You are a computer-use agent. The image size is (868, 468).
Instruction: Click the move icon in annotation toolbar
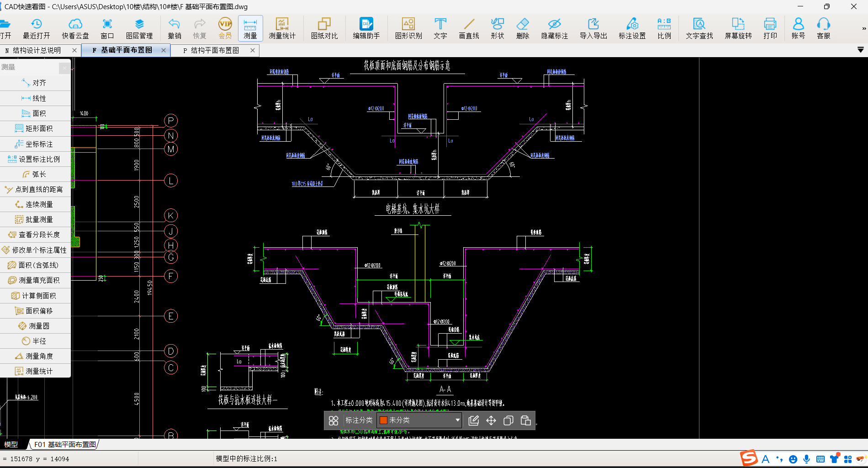491,420
